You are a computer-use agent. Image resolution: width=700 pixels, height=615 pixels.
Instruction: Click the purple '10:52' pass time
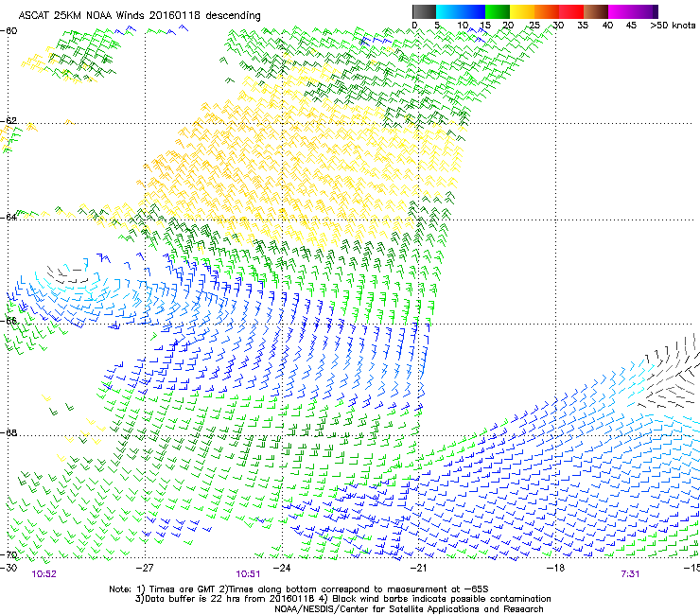44,574
